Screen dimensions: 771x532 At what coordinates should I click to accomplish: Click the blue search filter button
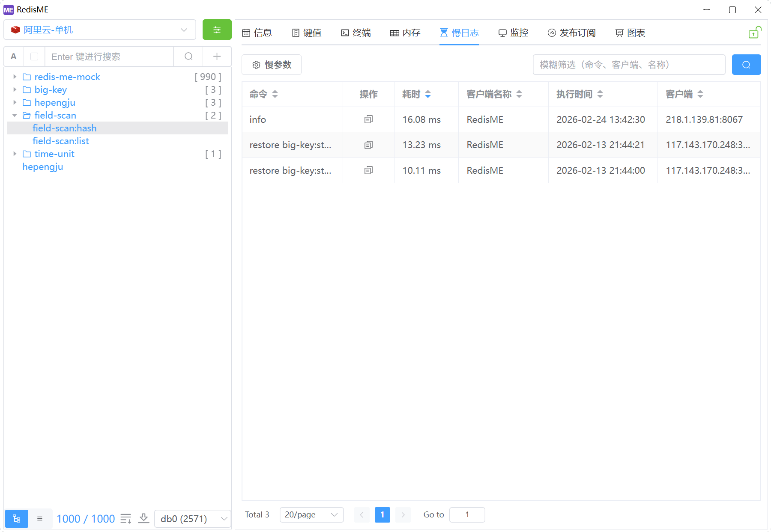746,65
